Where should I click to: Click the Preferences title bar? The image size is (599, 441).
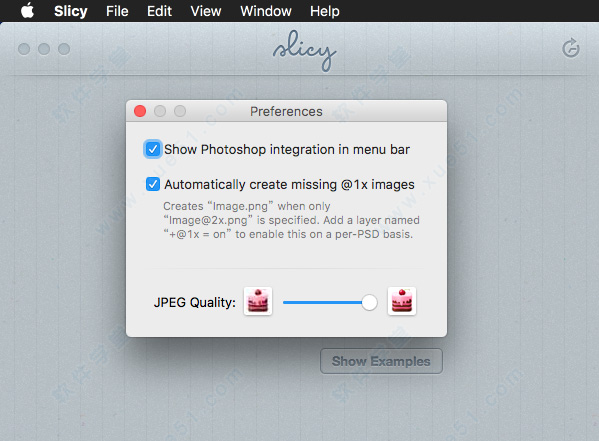coord(287,111)
